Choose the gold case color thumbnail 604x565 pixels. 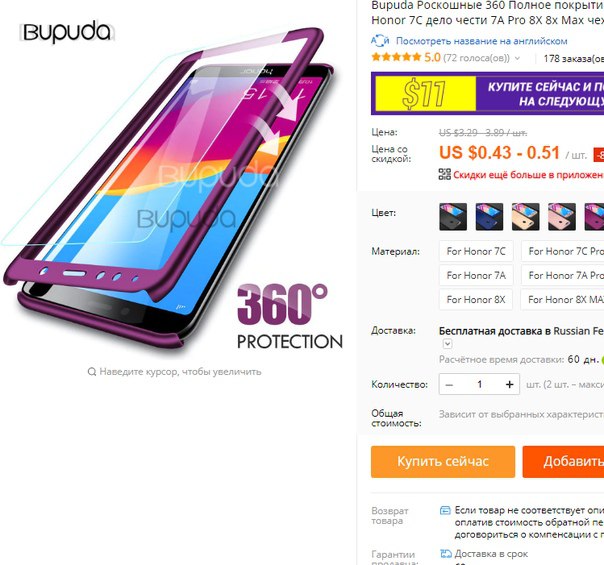click(525, 217)
